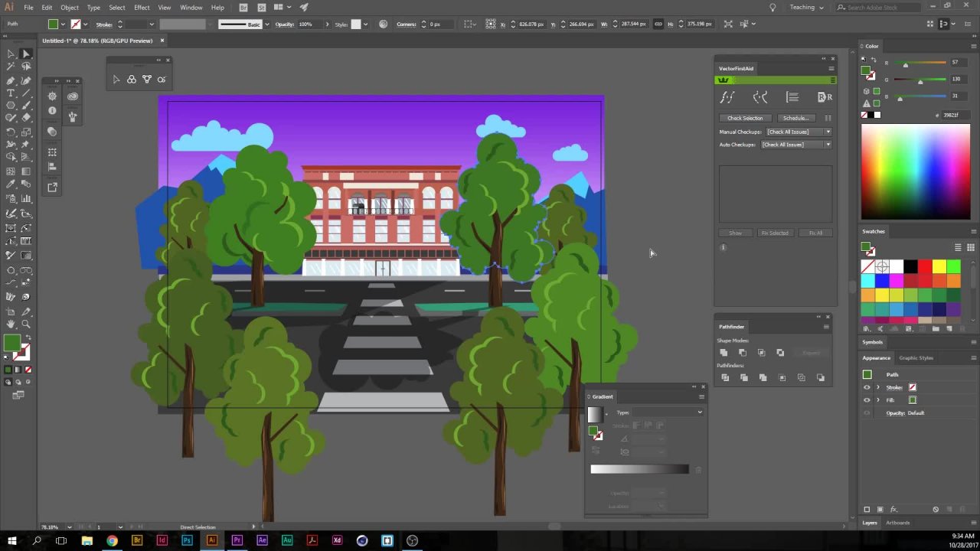Expand the Teaching workspace switcher

pyautogui.click(x=806, y=8)
